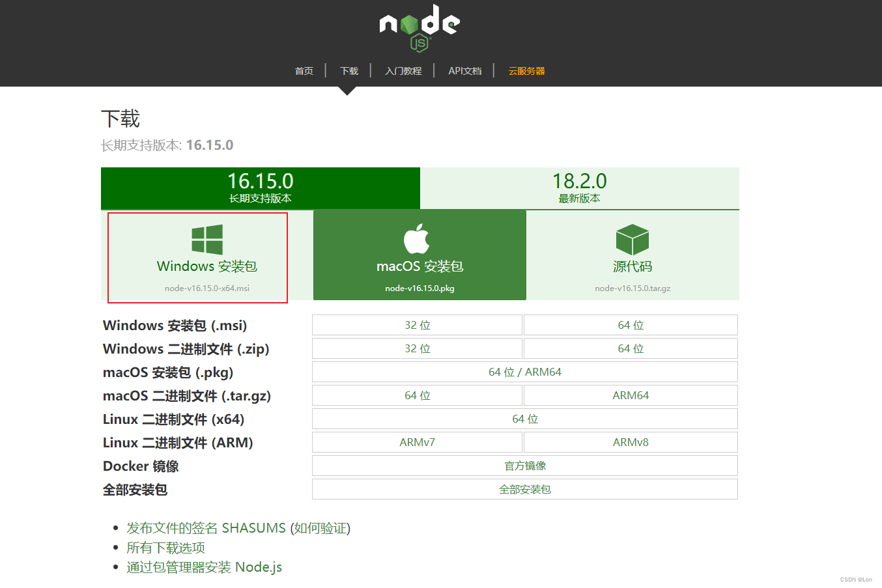Download the Windows 安装包 text link
The width and height of the screenshot is (882, 588).
(x=207, y=266)
